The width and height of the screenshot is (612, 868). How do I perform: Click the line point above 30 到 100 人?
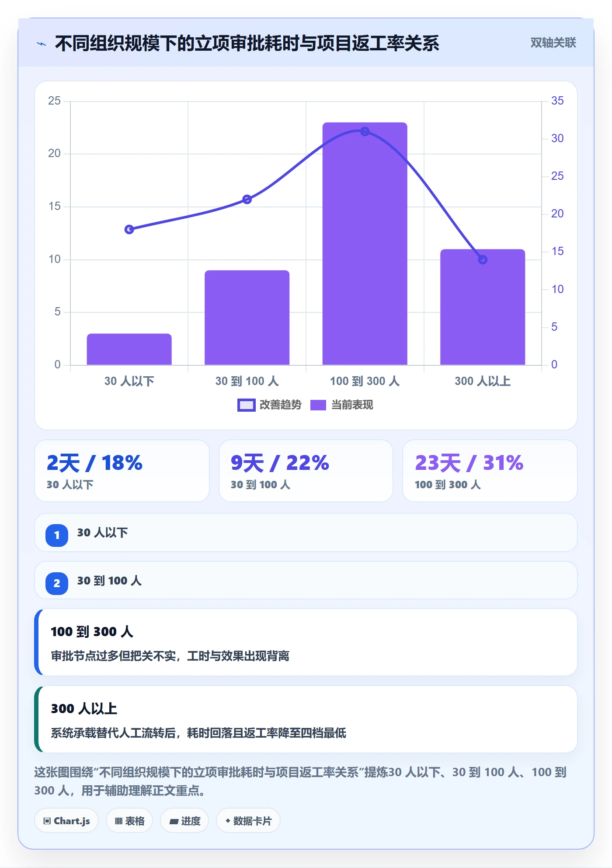click(x=247, y=199)
